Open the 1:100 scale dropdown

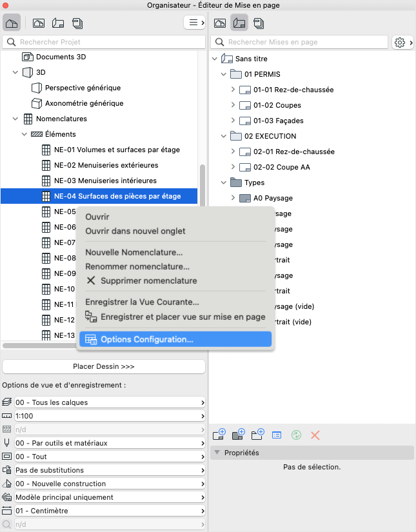click(x=110, y=416)
